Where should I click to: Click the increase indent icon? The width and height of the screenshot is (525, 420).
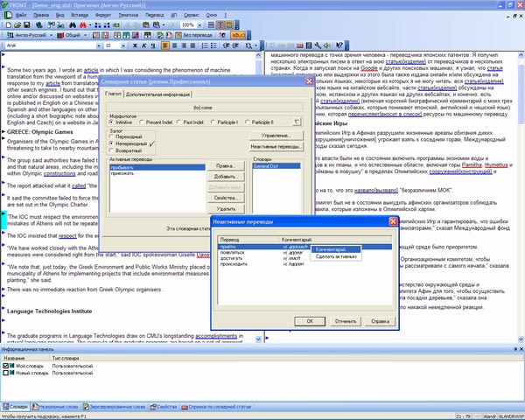click(235, 45)
